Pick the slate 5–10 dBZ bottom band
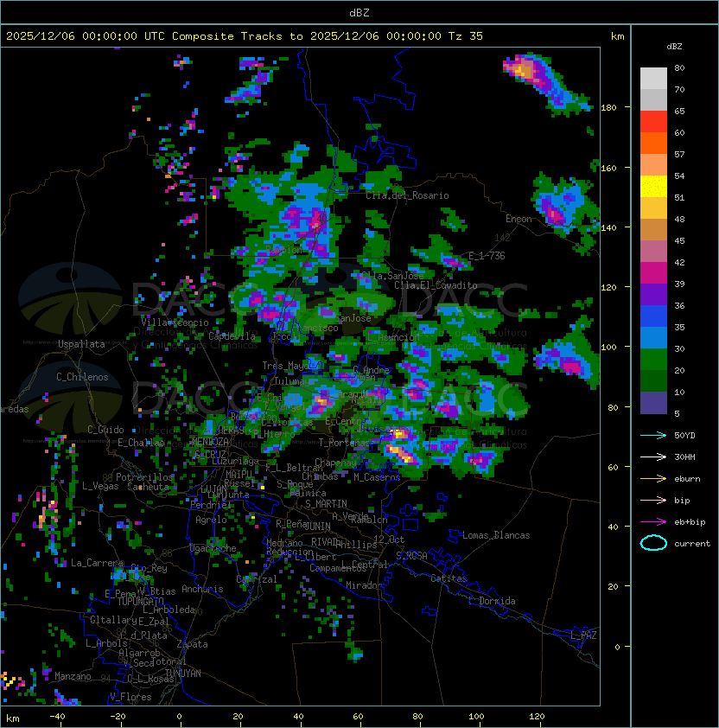 tap(653, 403)
